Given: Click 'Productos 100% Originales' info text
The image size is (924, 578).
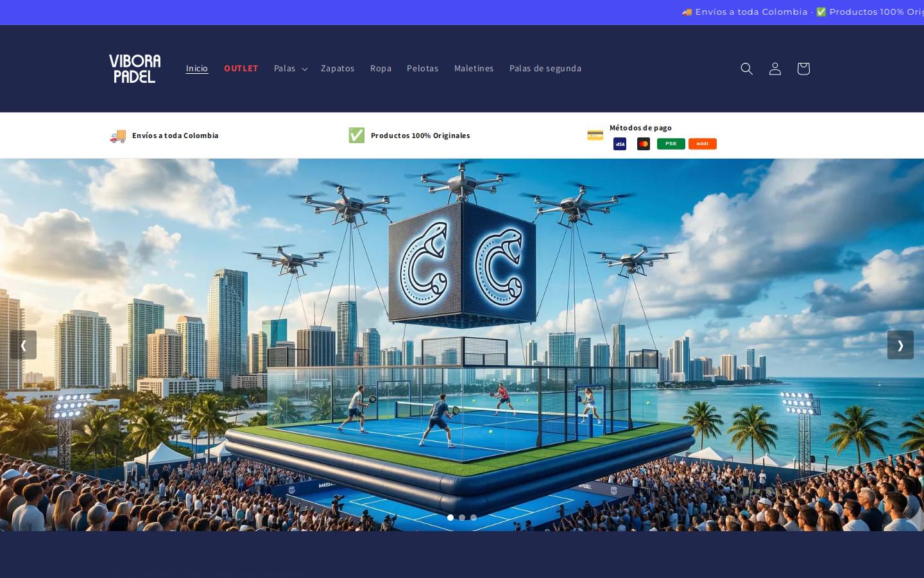Looking at the screenshot, I should (x=420, y=136).
